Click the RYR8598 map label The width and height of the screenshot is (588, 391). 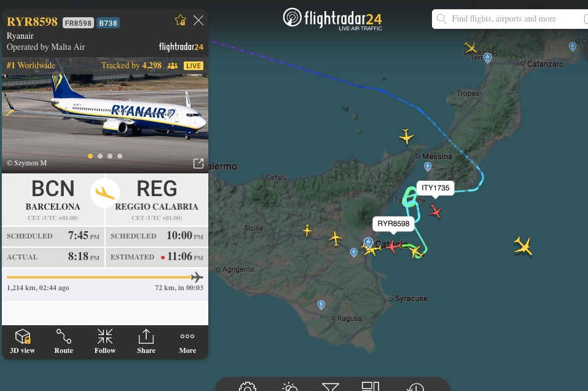(393, 224)
